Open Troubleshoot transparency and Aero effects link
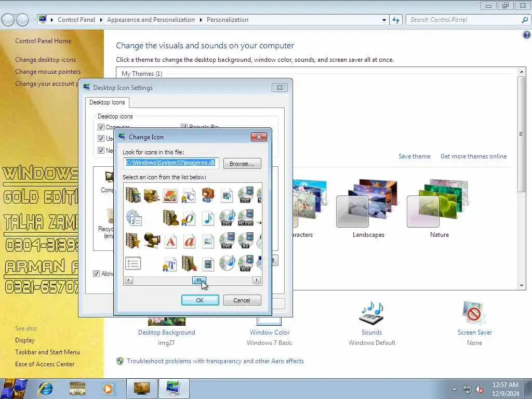The image size is (532, 399). [215, 361]
